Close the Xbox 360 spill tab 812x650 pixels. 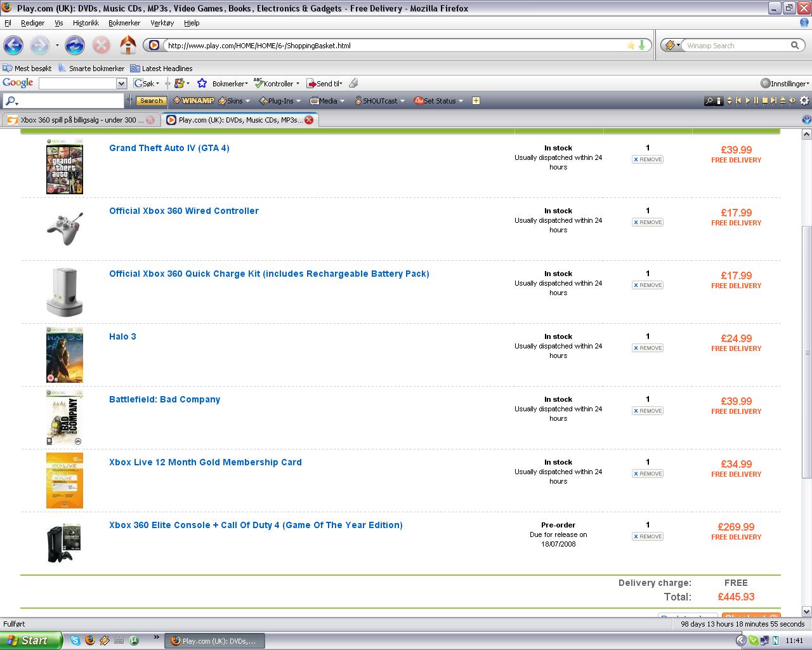coord(150,120)
